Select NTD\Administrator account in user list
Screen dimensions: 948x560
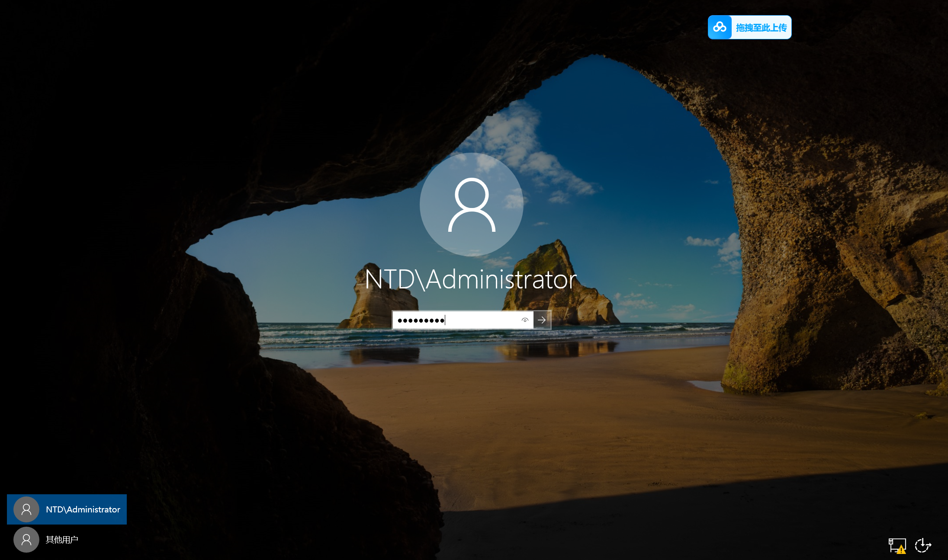click(x=67, y=509)
